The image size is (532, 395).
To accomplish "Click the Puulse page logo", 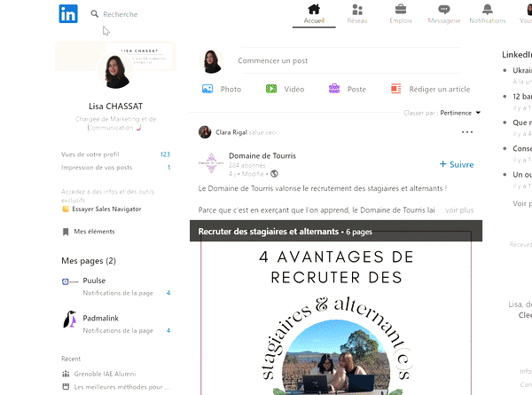I will (x=70, y=281).
